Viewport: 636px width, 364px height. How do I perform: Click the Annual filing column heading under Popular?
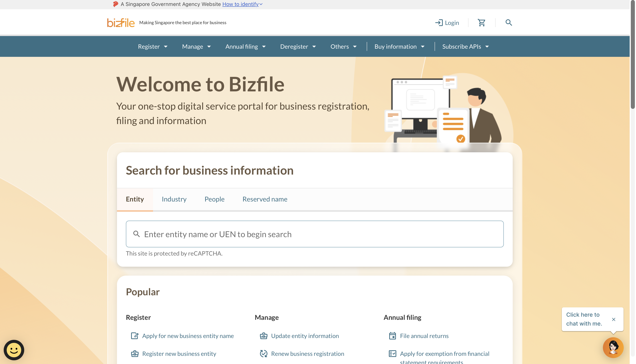(x=402, y=317)
